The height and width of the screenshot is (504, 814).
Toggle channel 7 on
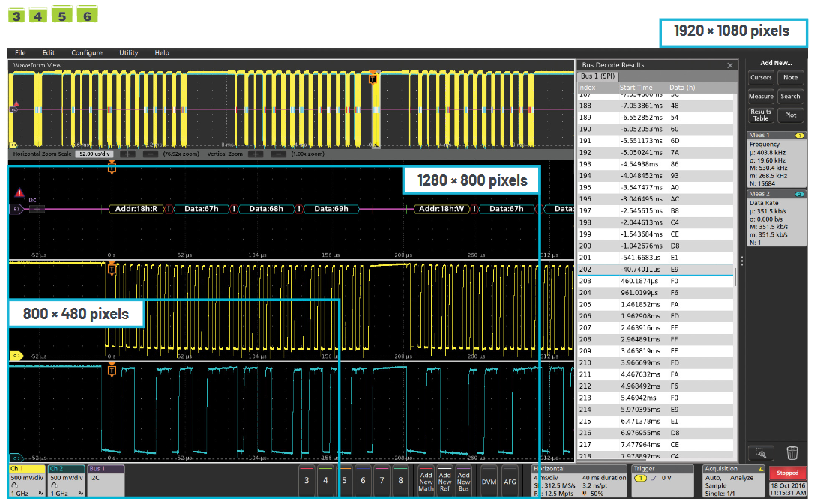(x=381, y=482)
